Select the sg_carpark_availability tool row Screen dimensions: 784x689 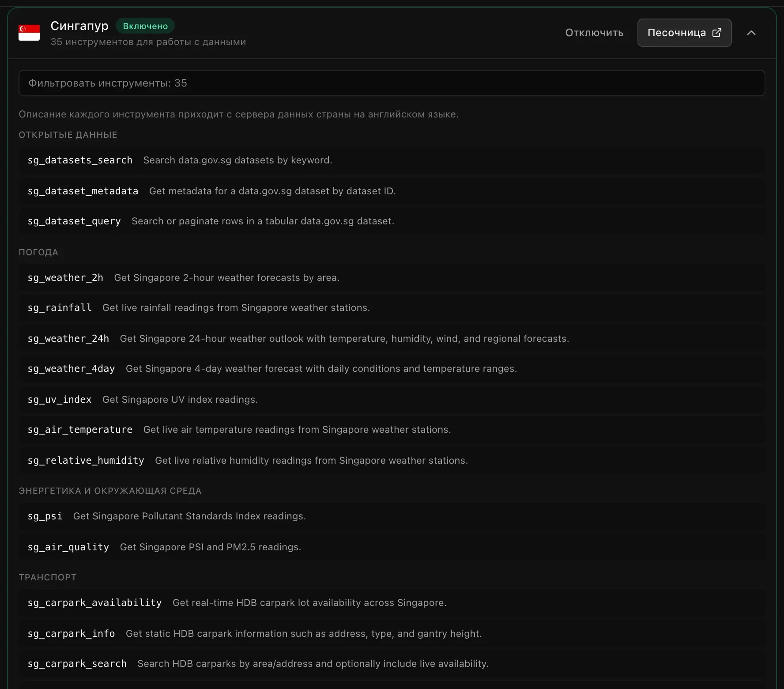(392, 602)
